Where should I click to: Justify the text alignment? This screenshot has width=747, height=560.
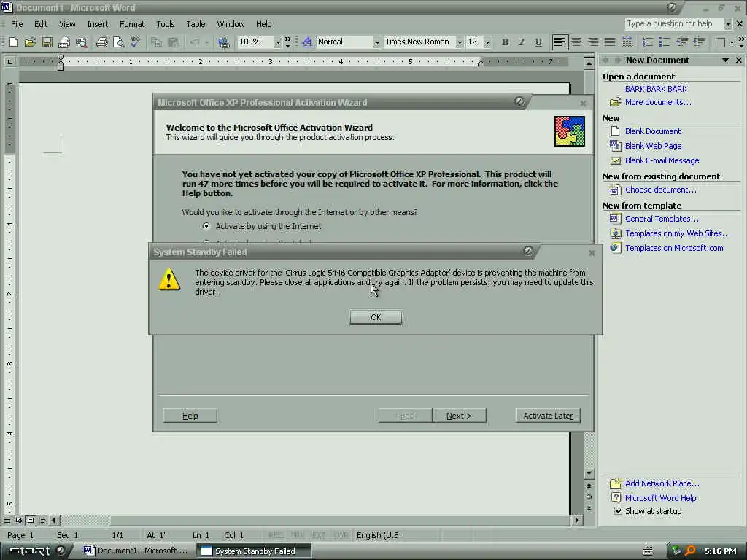point(610,42)
